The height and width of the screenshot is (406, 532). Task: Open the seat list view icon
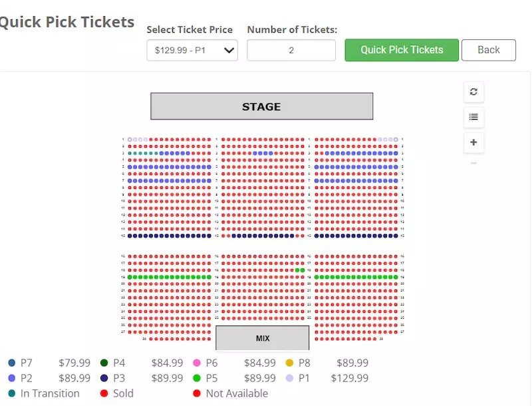click(473, 117)
